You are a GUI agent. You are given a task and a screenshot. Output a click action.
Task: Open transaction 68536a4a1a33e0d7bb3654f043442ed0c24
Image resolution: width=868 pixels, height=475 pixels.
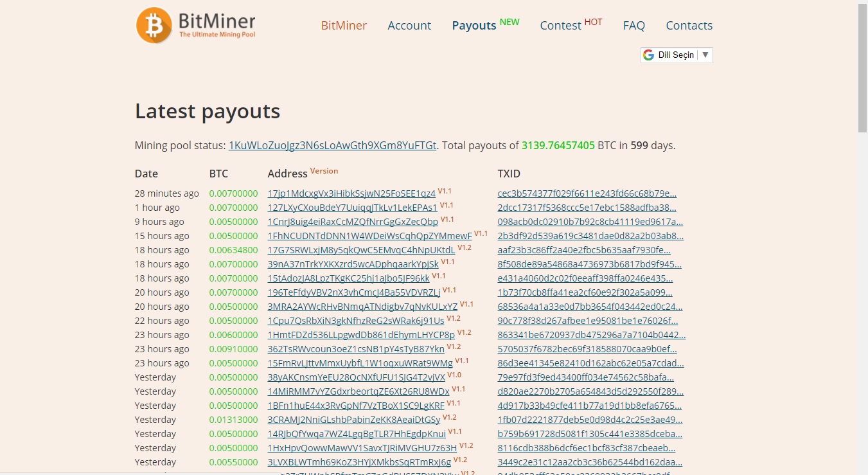click(590, 307)
